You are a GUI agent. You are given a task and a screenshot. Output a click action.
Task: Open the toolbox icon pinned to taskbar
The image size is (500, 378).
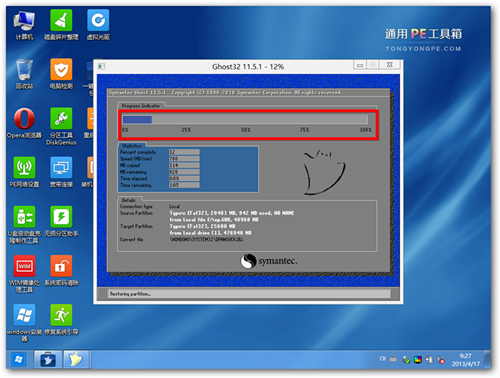48,360
